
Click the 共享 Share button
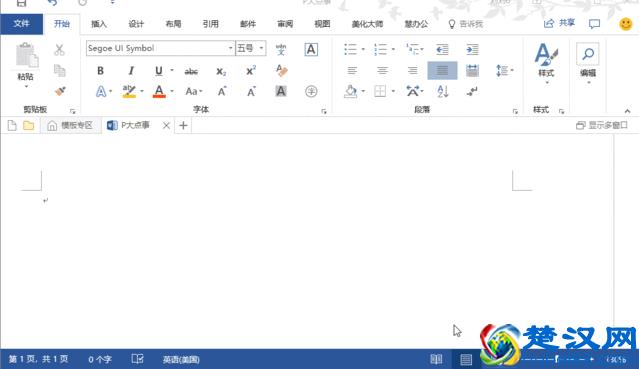(560, 23)
